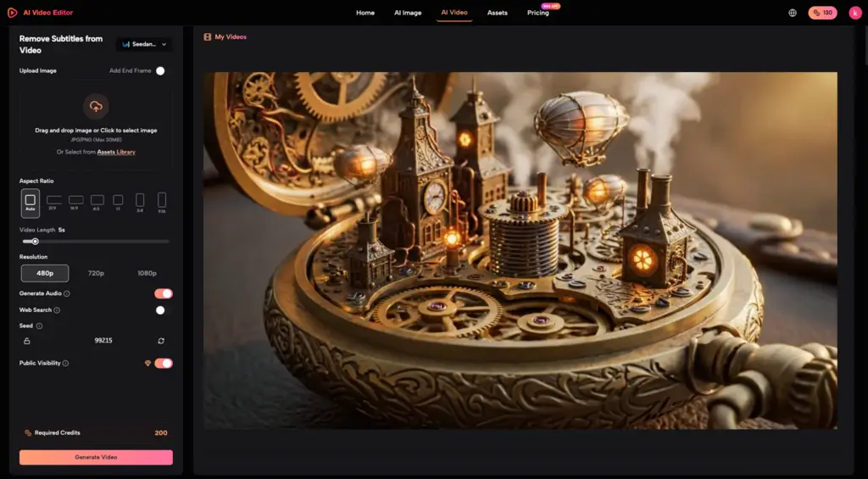Click the Web Search info icon
Image resolution: width=868 pixels, height=479 pixels.
(x=57, y=310)
